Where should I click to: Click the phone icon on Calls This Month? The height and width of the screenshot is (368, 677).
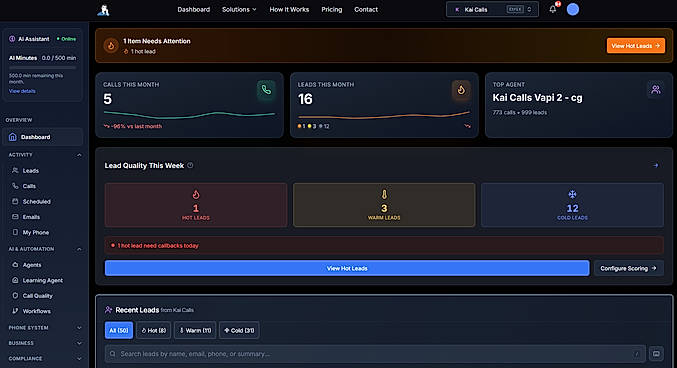click(x=266, y=90)
